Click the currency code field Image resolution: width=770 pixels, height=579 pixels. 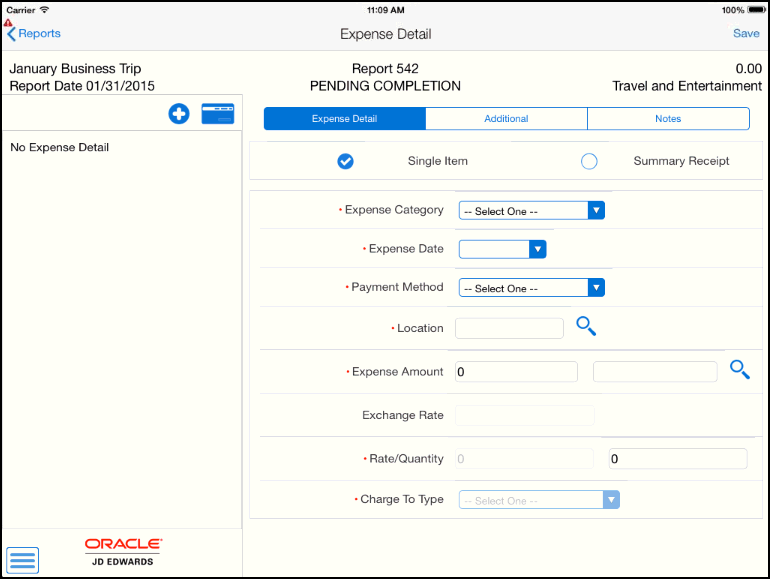coord(655,372)
